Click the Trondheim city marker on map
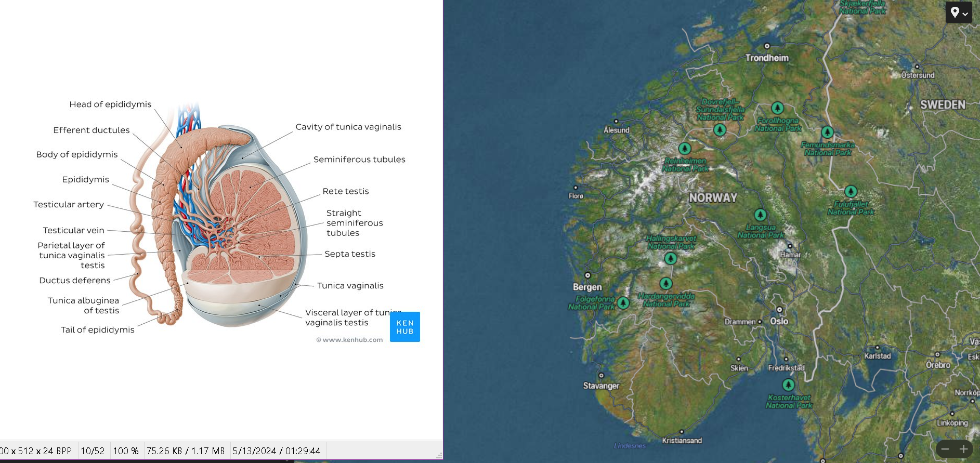The height and width of the screenshot is (463, 980). (767, 46)
